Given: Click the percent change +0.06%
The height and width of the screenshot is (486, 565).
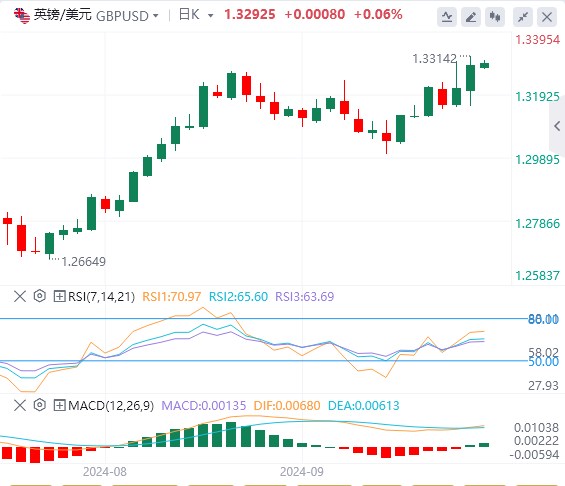Looking at the screenshot, I should click(378, 15).
